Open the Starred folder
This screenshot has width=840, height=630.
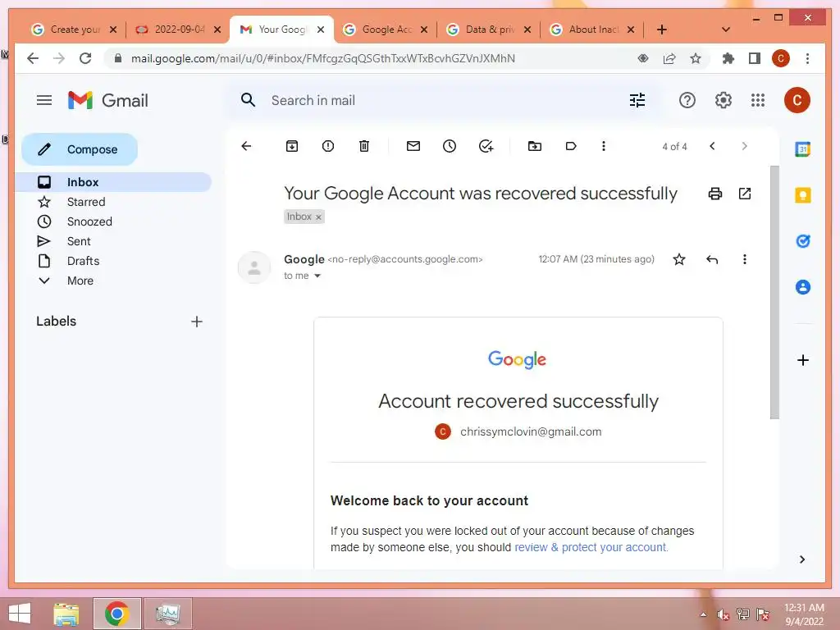click(x=113, y=202)
